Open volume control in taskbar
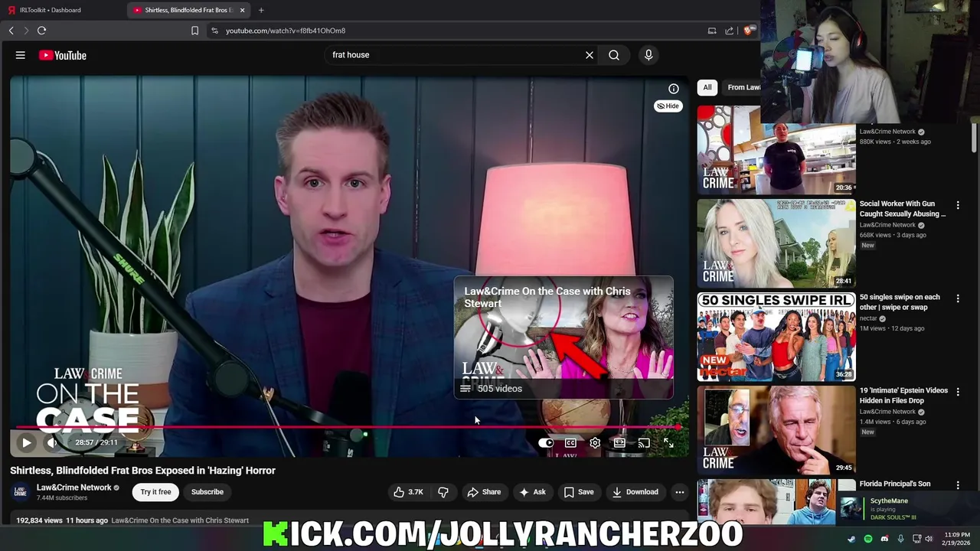The width and height of the screenshot is (980, 551). [929, 539]
